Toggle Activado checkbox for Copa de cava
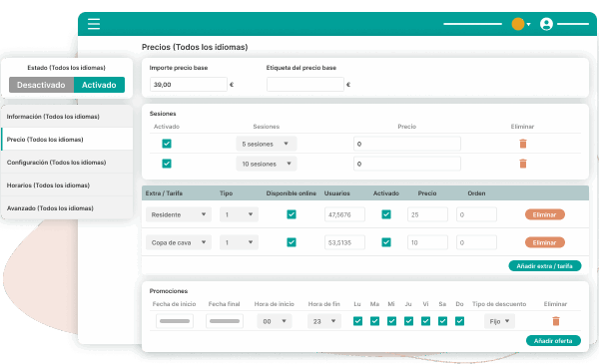Screen dimensions: 599x364 (386, 242)
